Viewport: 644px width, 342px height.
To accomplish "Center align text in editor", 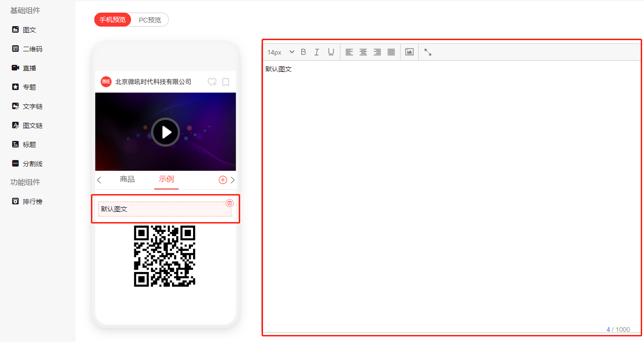I will click(x=363, y=52).
